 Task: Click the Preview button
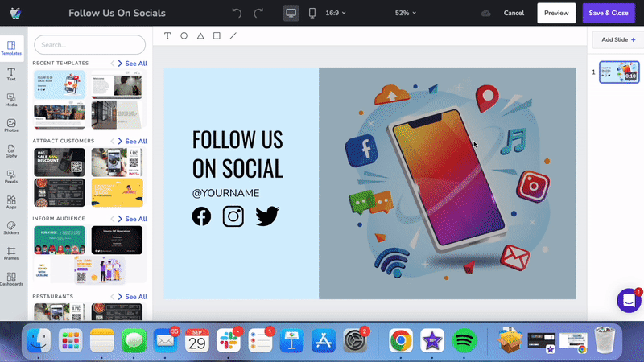(x=556, y=13)
